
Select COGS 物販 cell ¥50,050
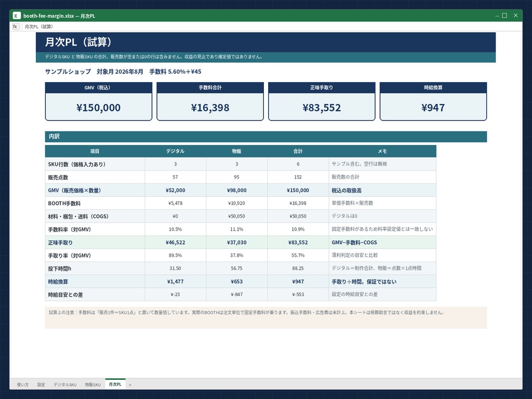coord(236,216)
